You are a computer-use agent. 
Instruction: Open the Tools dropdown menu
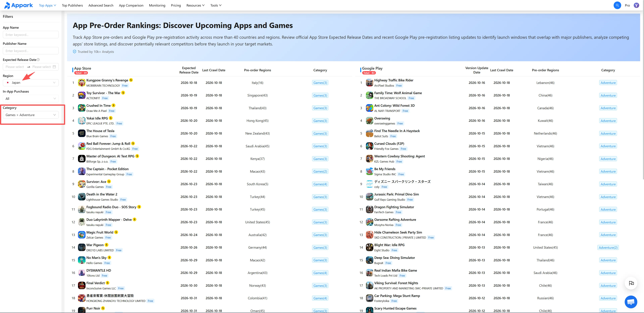[216, 5]
